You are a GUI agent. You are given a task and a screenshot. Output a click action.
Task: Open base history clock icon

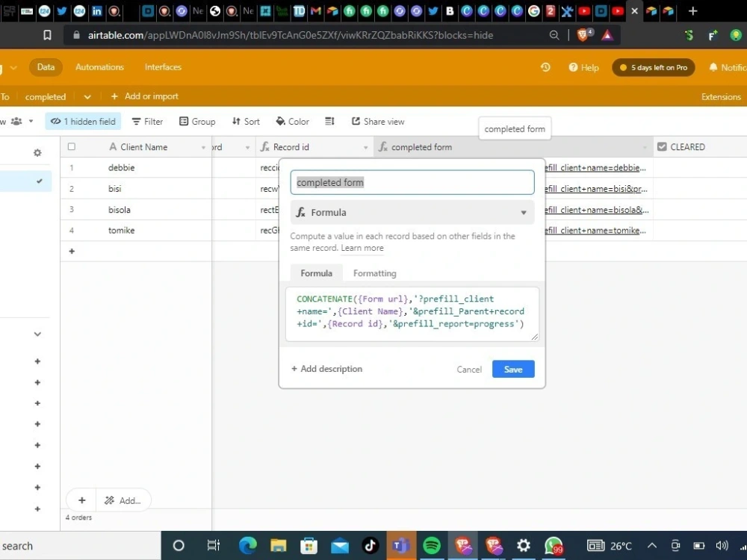pyautogui.click(x=545, y=67)
